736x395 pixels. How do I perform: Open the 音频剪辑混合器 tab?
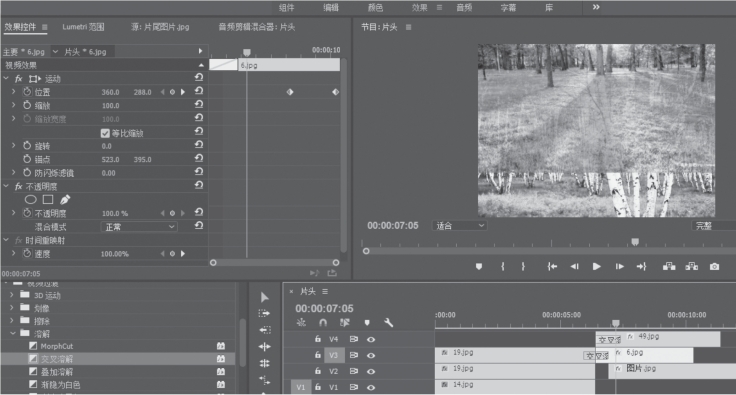pos(256,27)
